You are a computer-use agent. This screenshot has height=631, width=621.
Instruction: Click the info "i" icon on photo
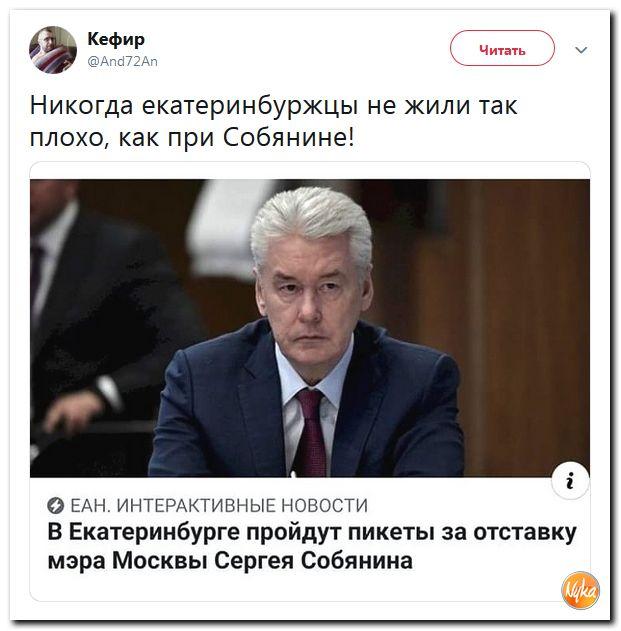[570, 480]
